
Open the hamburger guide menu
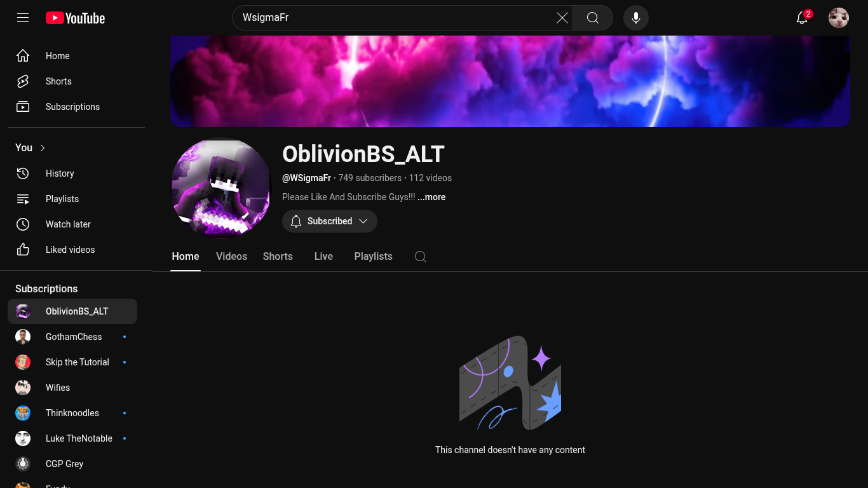(23, 18)
